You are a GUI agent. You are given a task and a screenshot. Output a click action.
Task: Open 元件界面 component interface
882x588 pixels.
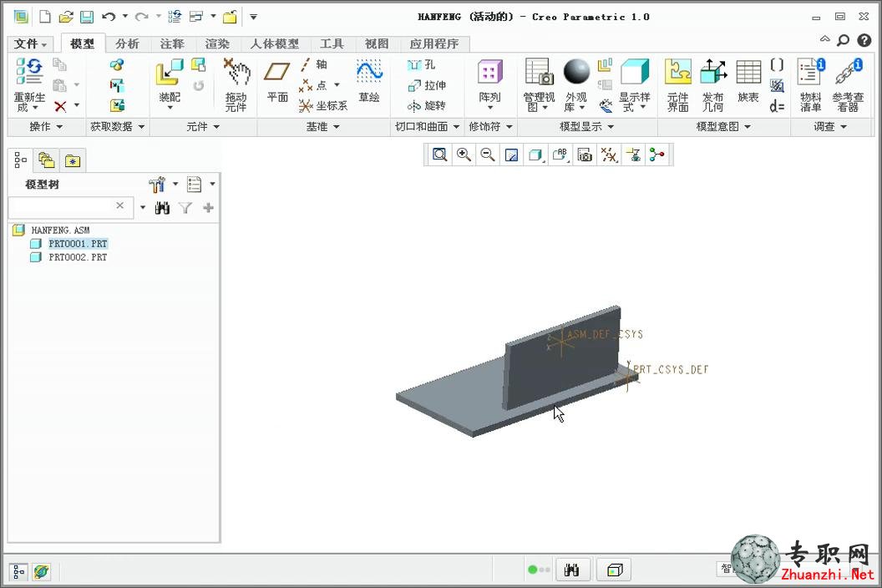pyautogui.click(x=678, y=85)
